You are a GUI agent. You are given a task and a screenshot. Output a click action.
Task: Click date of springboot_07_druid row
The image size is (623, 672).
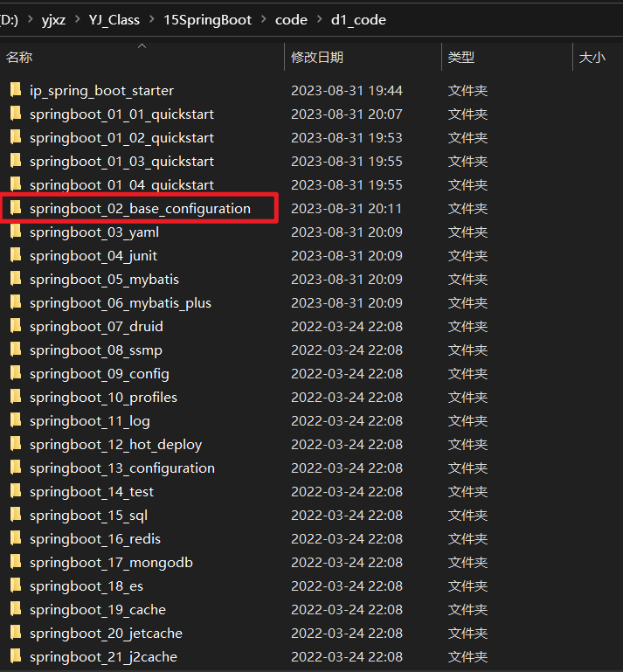coord(347,326)
